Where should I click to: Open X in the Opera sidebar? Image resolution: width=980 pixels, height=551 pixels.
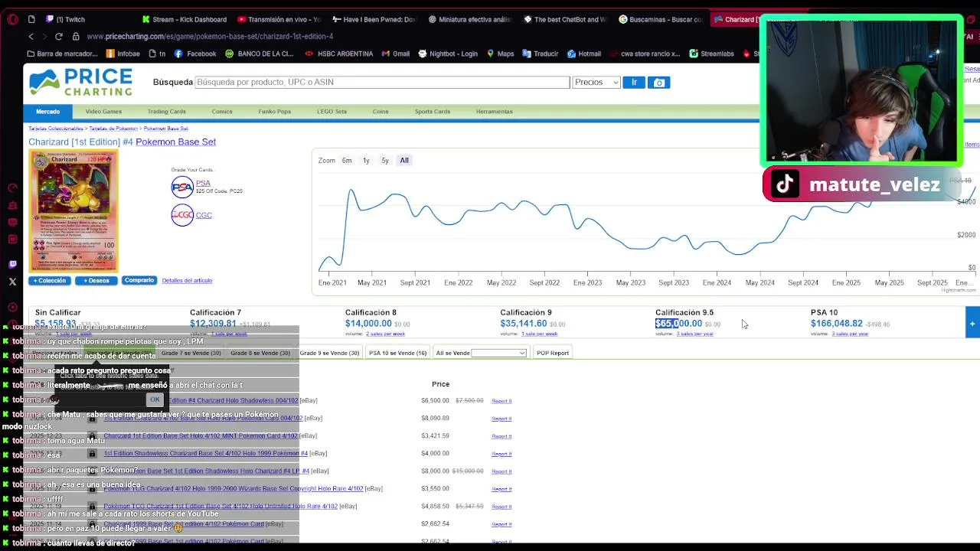(x=12, y=282)
